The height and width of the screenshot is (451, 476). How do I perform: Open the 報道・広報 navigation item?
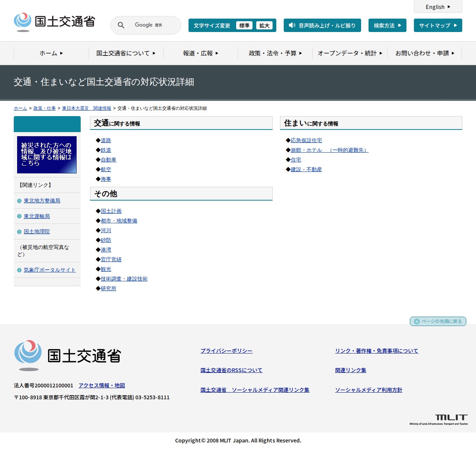(199, 53)
